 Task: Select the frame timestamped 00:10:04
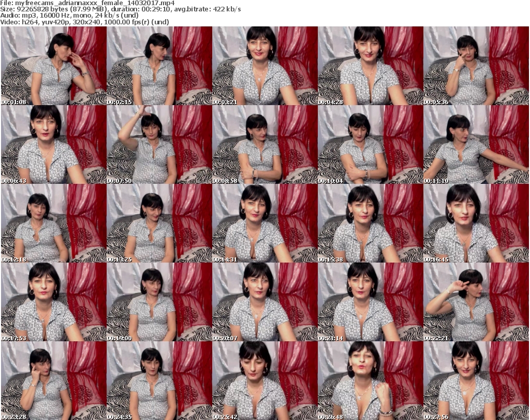pyautogui.click(x=371, y=144)
